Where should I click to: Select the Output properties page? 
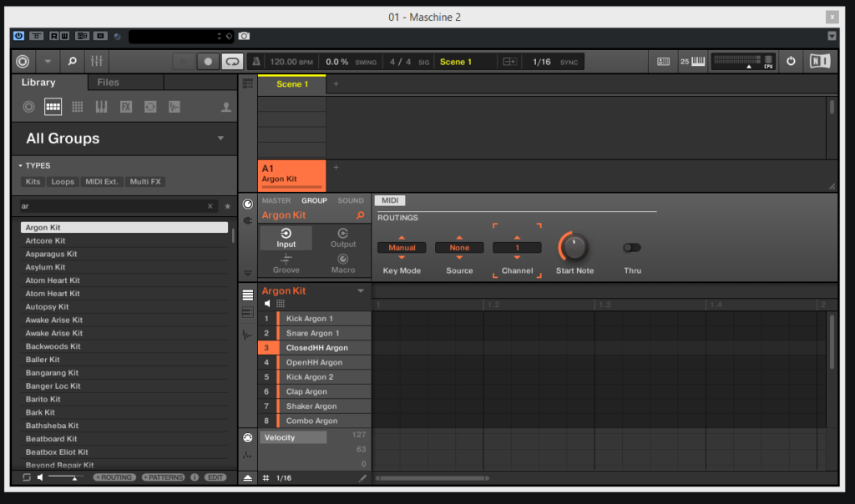(343, 238)
